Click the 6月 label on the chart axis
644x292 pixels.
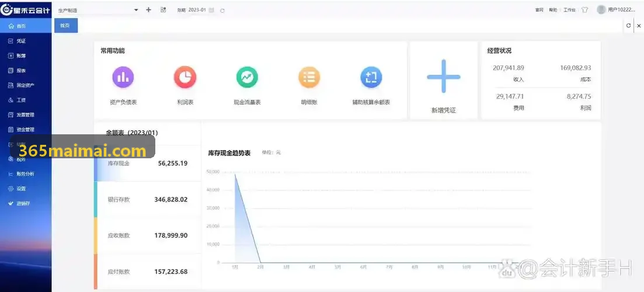point(364,267)
